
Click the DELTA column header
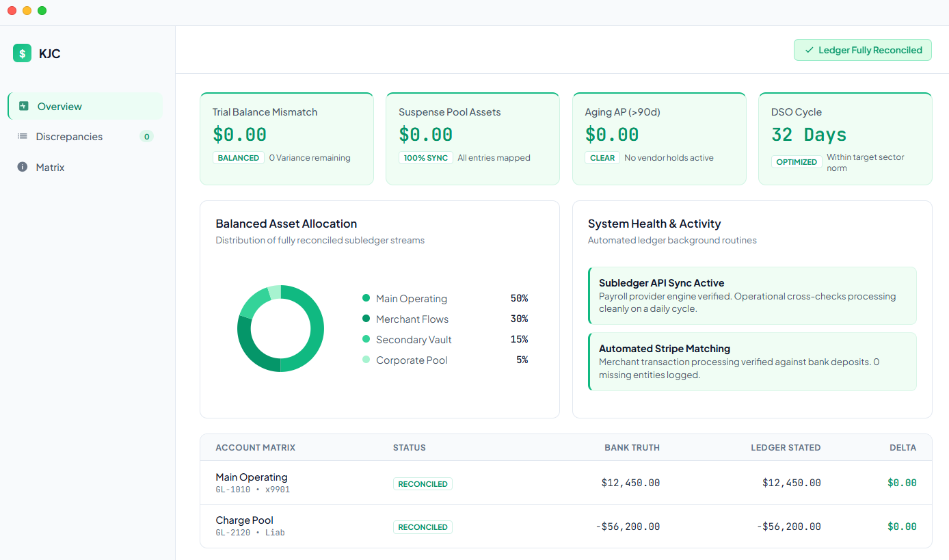tap(903, 448)
